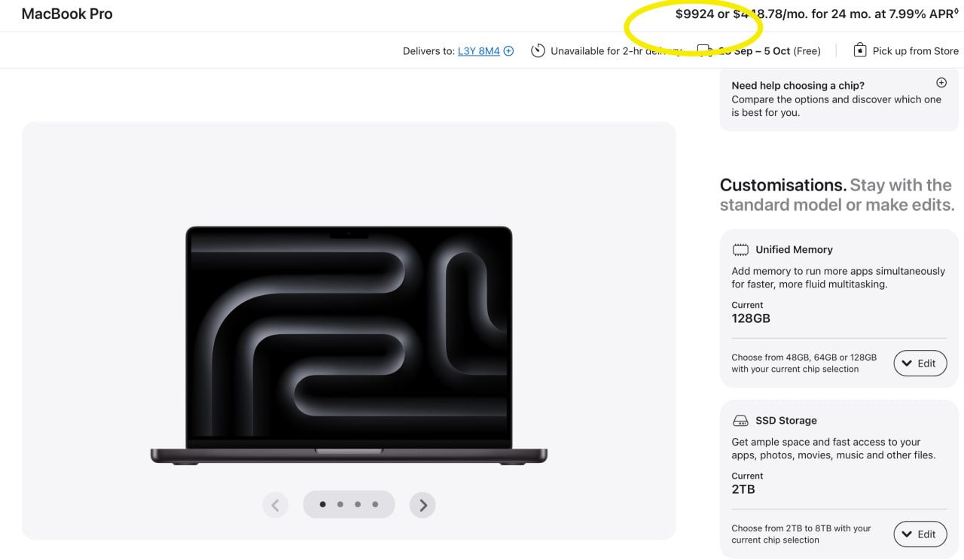Select the third gallery dot
The height and width of the screenshot is (560, 964).
tap(358, 504)
